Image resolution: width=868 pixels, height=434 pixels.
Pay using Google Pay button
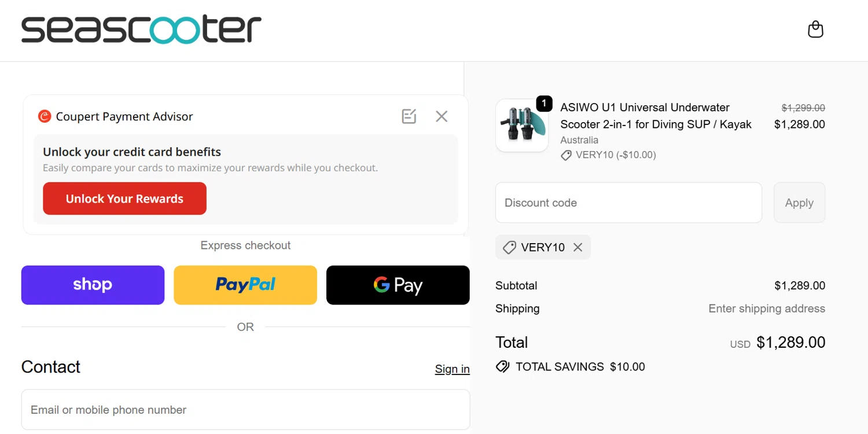tap(398, 285)
